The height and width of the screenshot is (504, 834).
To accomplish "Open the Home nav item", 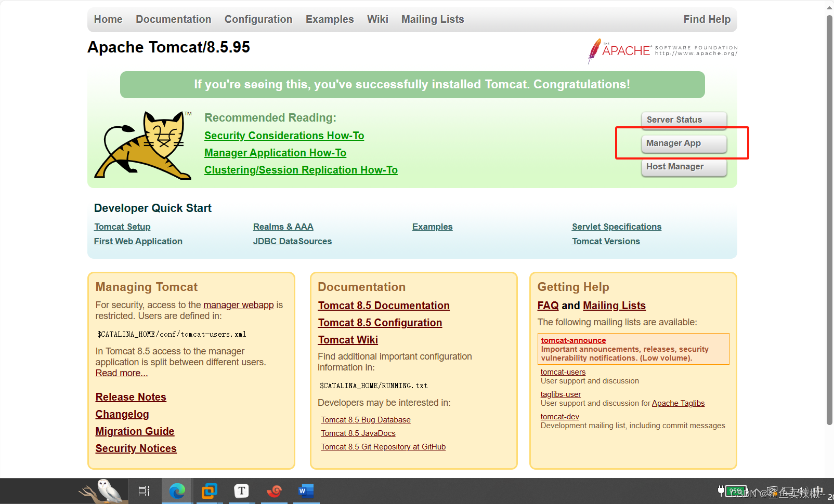I will click(x=108, y=19).
